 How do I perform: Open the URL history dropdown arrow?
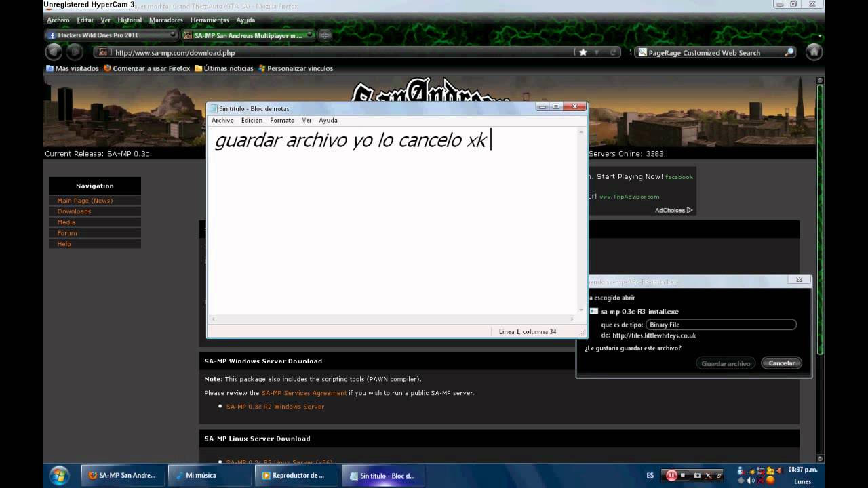[x=597, y=52]
